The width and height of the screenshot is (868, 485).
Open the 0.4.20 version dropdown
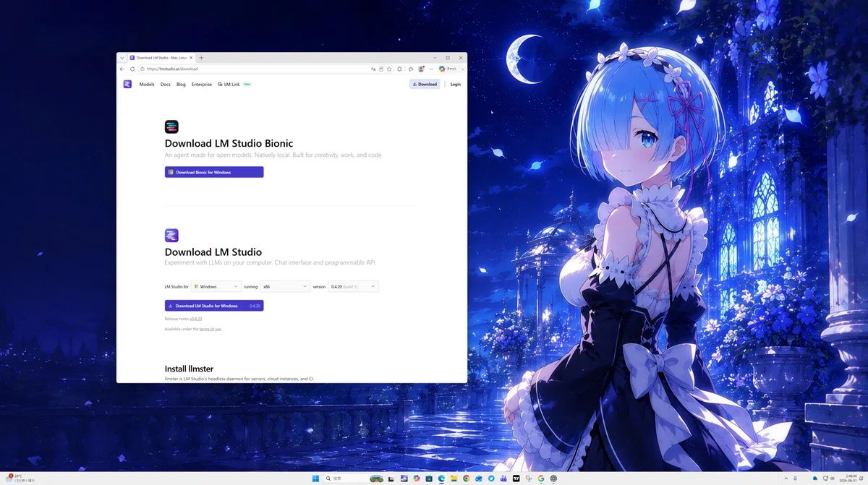pos(353,286)
